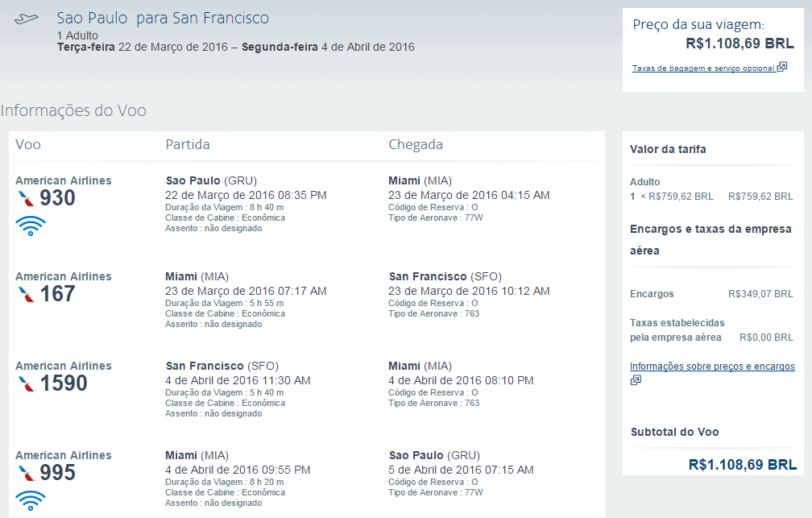Click arrival 4 de Abril de 2016 08:10 PM

461,381
